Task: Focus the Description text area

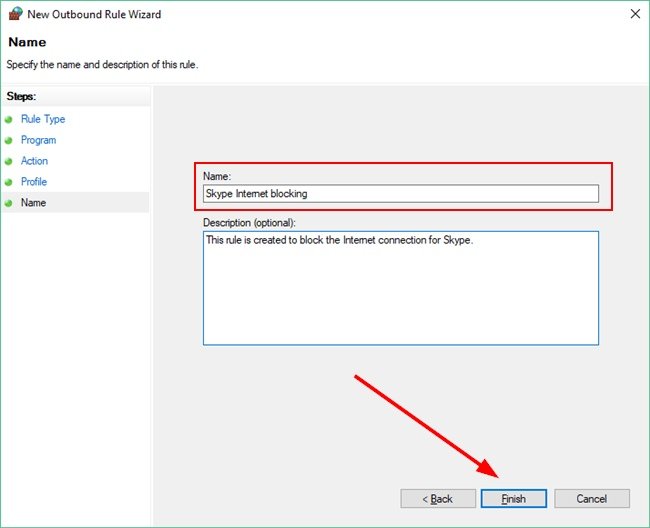Action: 400,288
